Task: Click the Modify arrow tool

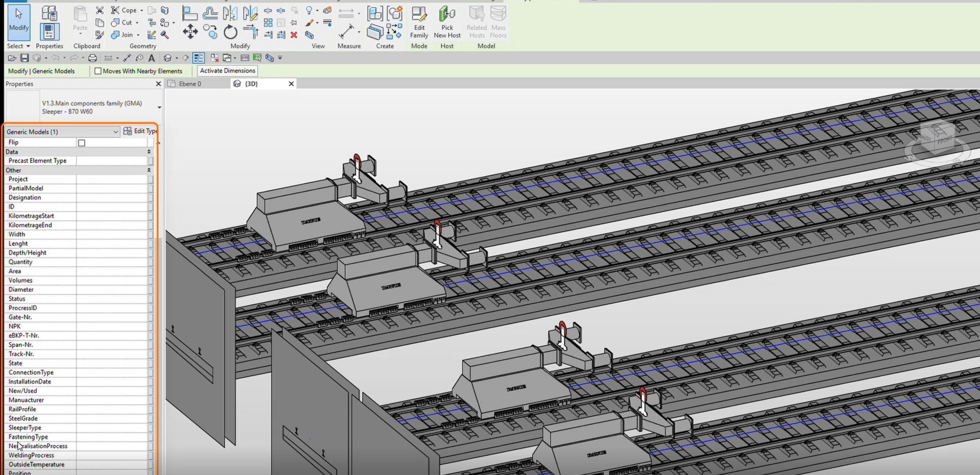Action: tap(19, 21)
